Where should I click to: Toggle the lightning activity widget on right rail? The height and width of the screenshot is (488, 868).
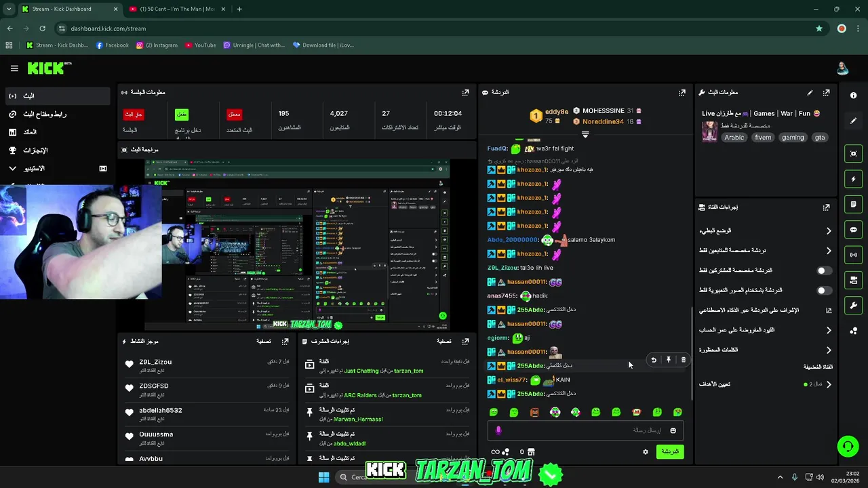point(854,179)
